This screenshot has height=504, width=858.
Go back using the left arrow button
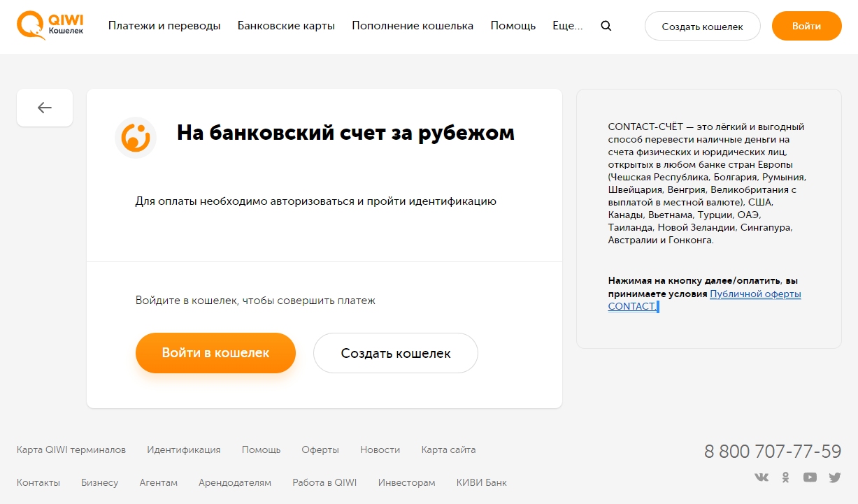[45, 108]
